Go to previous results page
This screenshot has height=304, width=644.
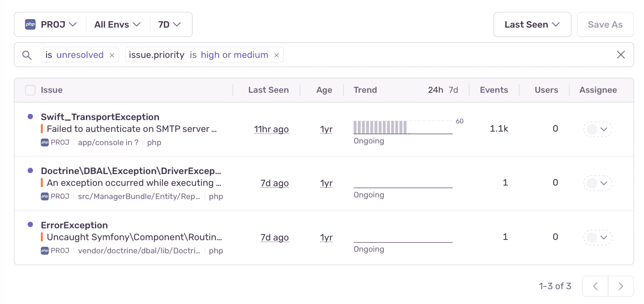click(595, 286)
